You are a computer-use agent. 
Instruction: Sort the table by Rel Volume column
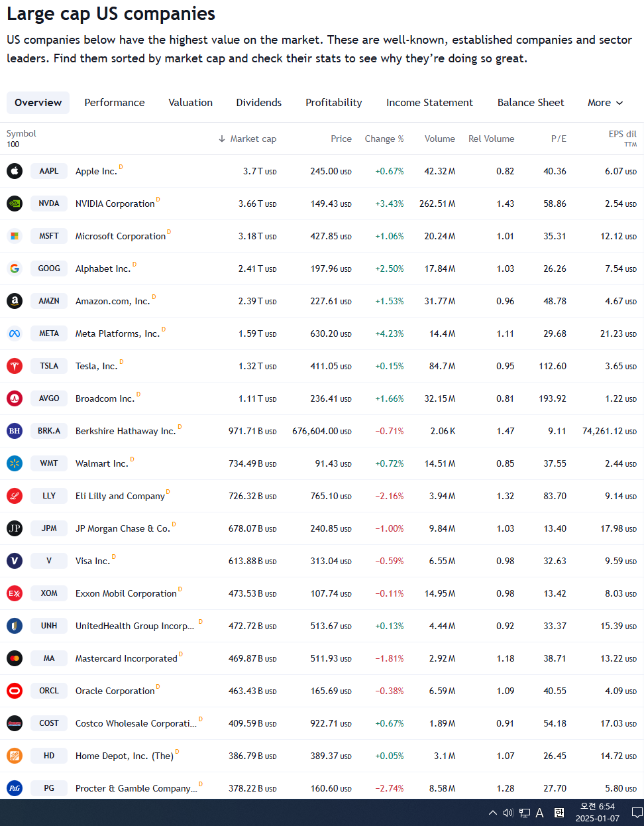click(x=492, y=139)
